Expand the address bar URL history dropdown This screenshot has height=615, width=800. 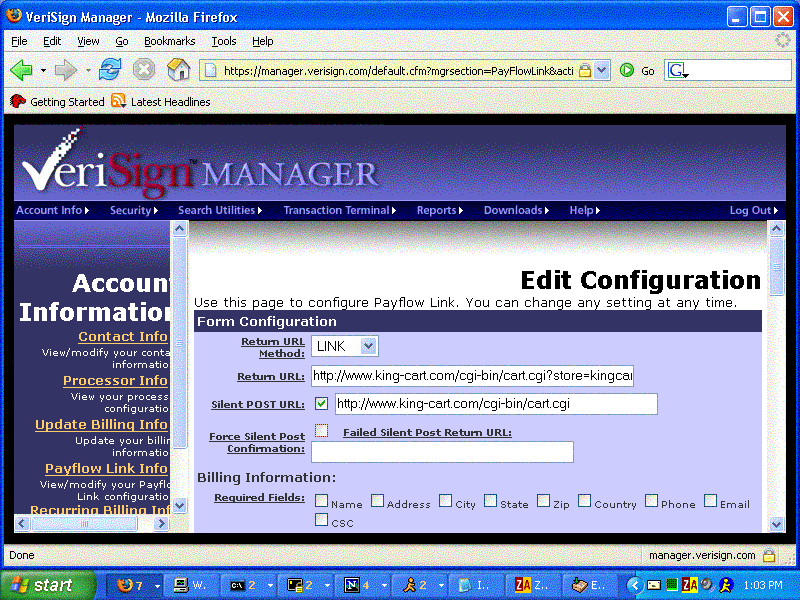click(x=602, y=70)
